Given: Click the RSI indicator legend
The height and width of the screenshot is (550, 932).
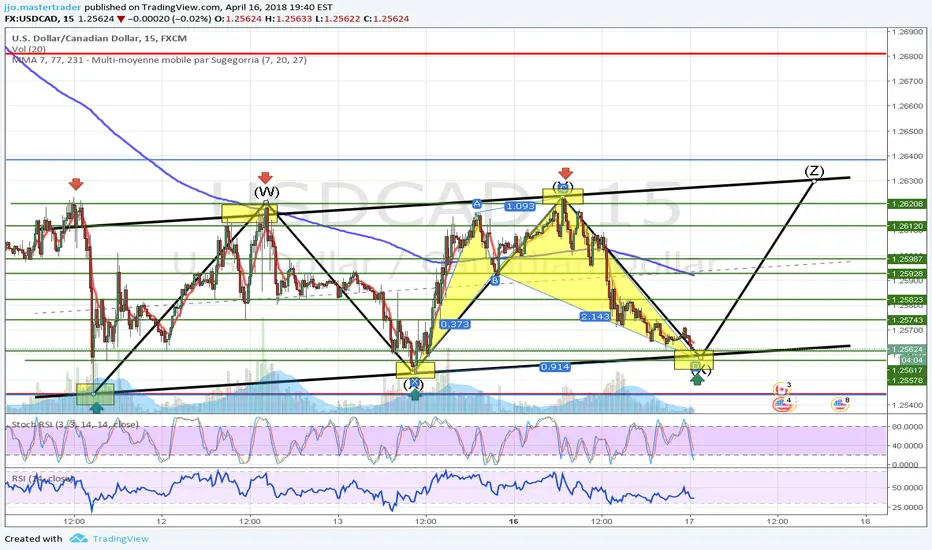Looking at the screenshot, I should (43, 478).
